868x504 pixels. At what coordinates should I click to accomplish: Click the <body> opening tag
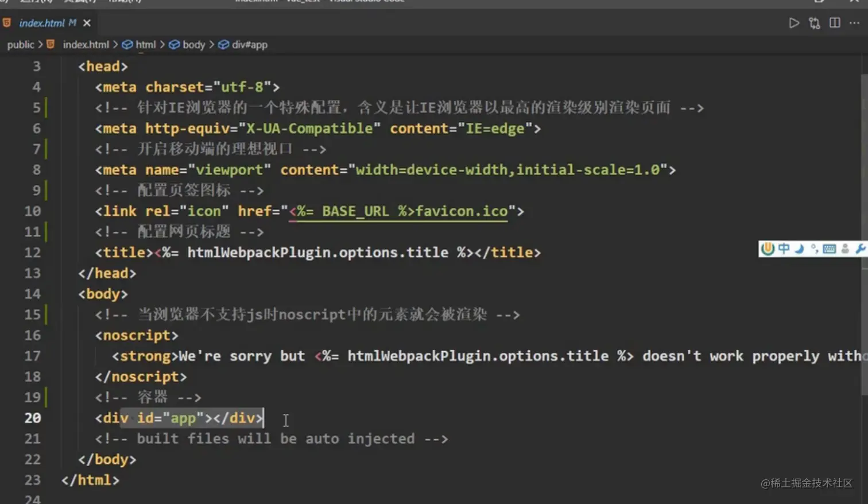(103, 294)
